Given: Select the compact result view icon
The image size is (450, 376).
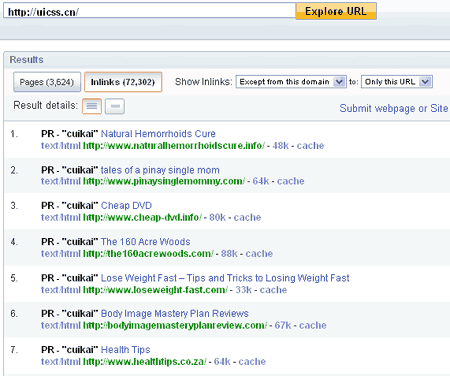Looking at the screenshot, I should coord(115,106).
